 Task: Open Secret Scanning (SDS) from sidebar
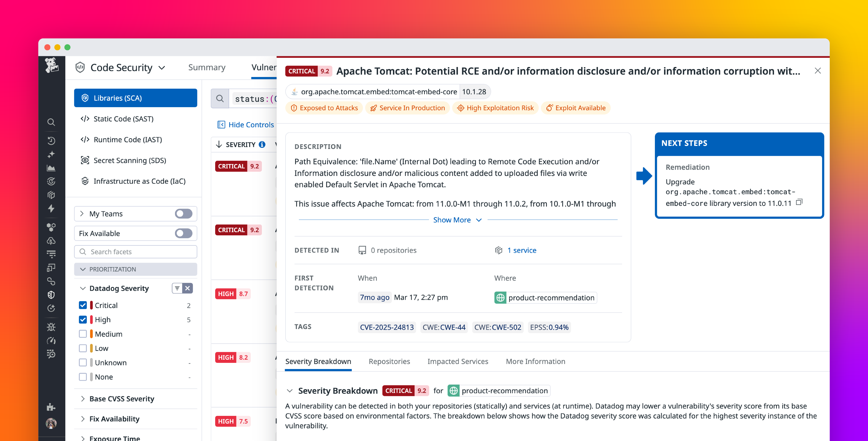(x=130, y=160)
